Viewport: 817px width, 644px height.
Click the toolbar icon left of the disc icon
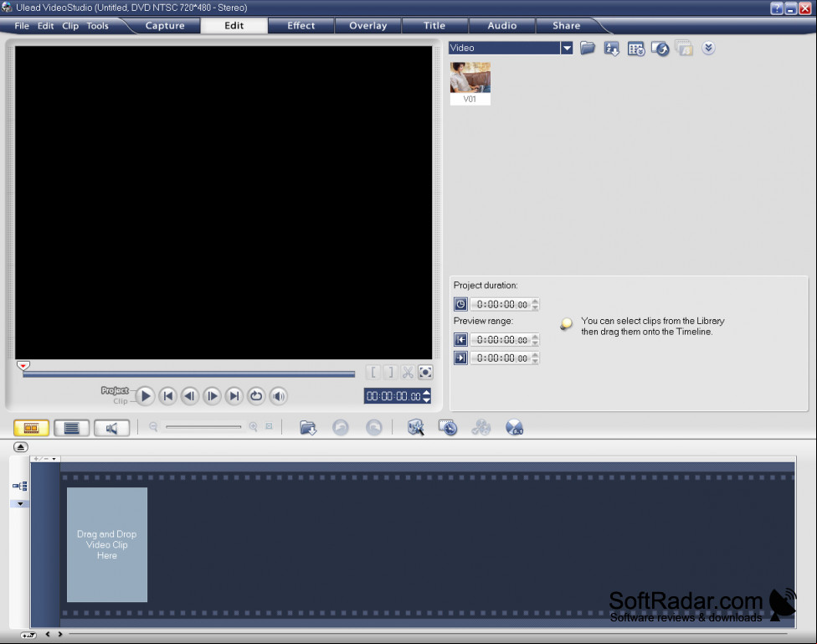(481, 428)
